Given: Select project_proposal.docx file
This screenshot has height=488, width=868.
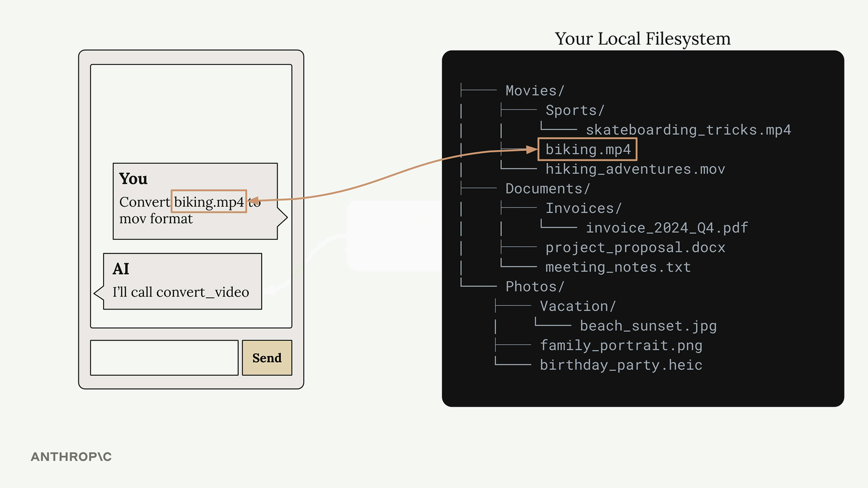Looking at the screenshot, I should click(635, 248).
